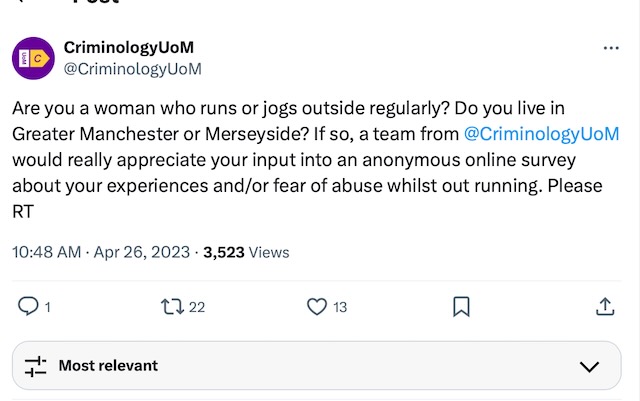View the 3,523 Views analytics
The image size is (640, 401).
(x=246, y=252)
